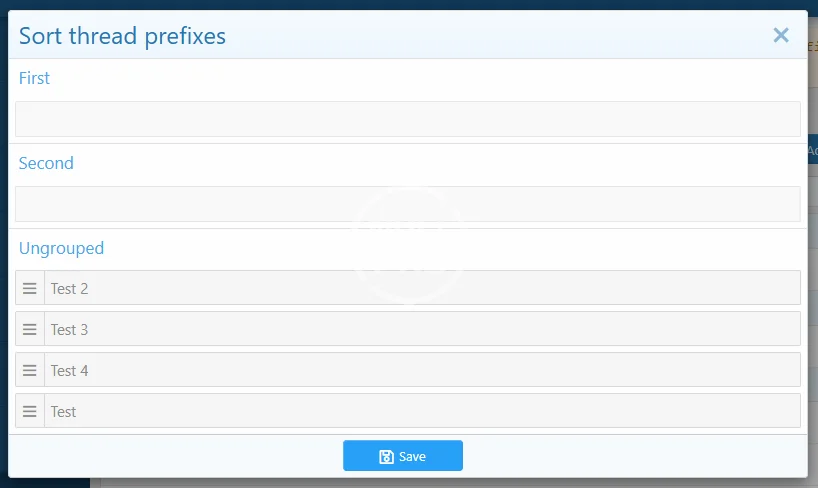818x488 pixels.
Task: Click the First group heading
Action: click(34, 78)
